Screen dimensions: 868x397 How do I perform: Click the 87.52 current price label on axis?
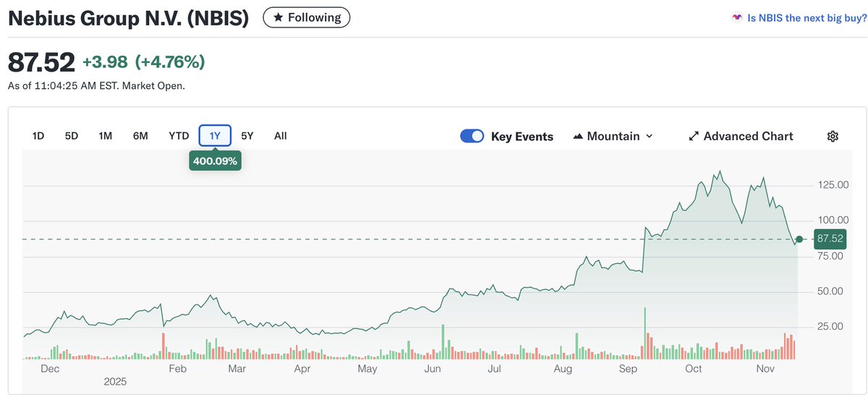pos(829,239)
